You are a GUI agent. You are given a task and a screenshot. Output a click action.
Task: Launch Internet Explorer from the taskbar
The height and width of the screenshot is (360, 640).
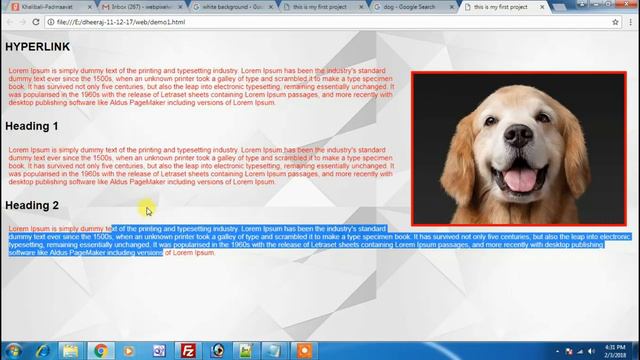(x=43, y=351)
